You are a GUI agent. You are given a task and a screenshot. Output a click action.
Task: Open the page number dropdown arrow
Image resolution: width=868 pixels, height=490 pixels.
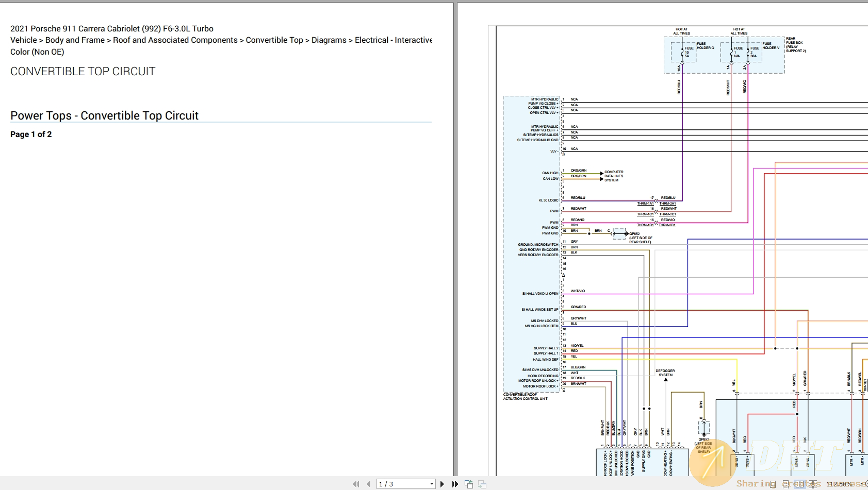coord(432,484)
